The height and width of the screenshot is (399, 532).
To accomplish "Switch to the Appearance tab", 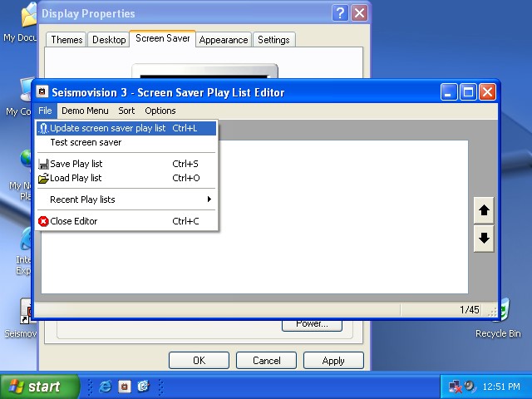I will 224,40.
